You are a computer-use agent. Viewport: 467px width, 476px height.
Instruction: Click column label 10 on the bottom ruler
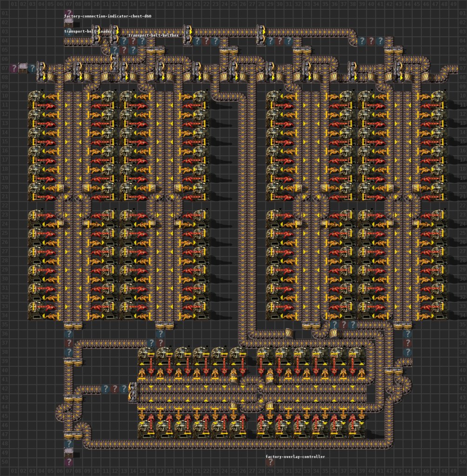(x=96, y=471)
